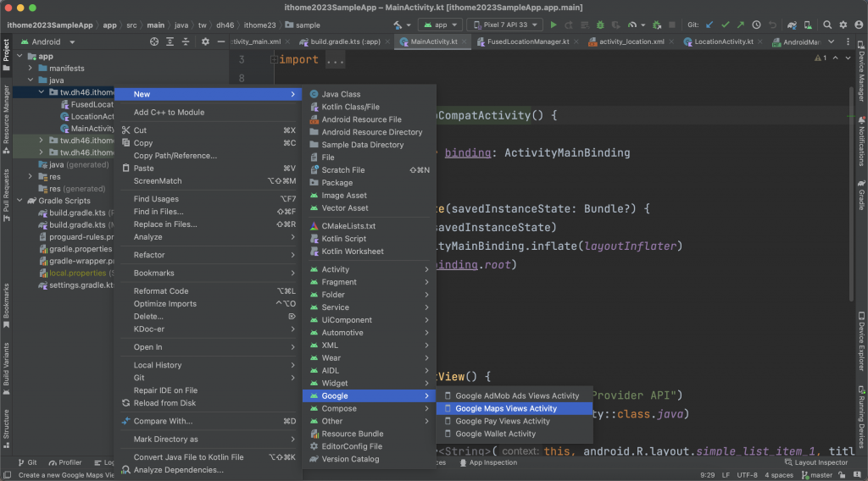
Task: Open Search Everywhere magnifier icon
Action: click(827, 25)
